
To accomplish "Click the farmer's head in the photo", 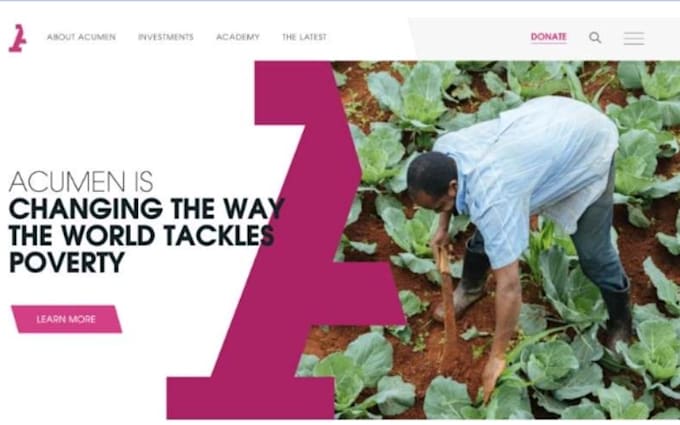I will (x=432, y=181).
